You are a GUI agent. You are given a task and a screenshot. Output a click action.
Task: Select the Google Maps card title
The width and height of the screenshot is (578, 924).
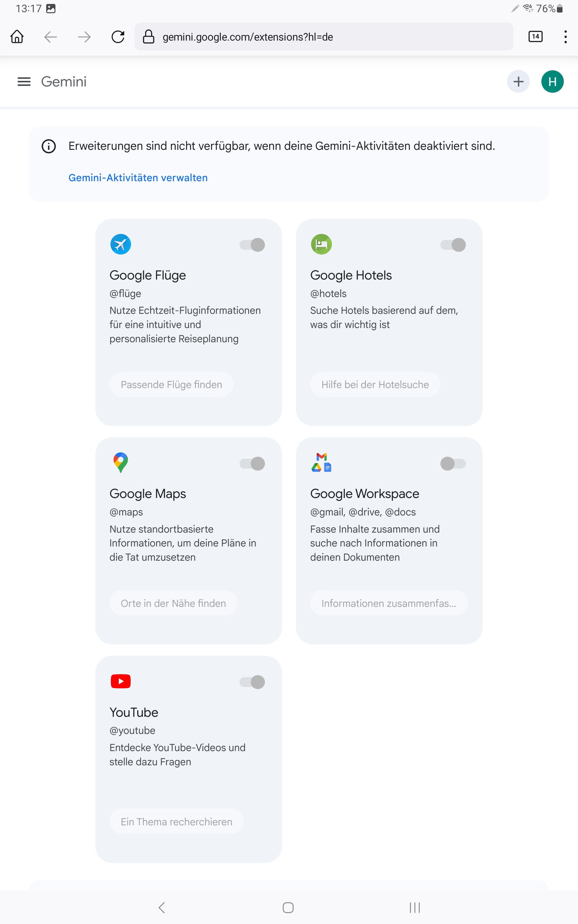pyautogui.click(x=147, y=494)
